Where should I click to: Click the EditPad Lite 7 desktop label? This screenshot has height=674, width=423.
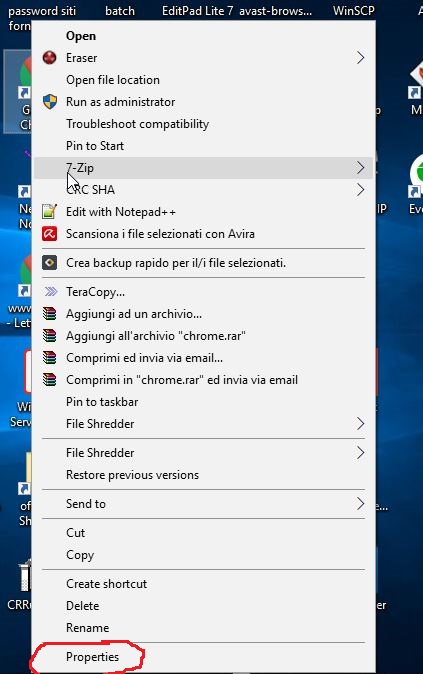point(197,10)
